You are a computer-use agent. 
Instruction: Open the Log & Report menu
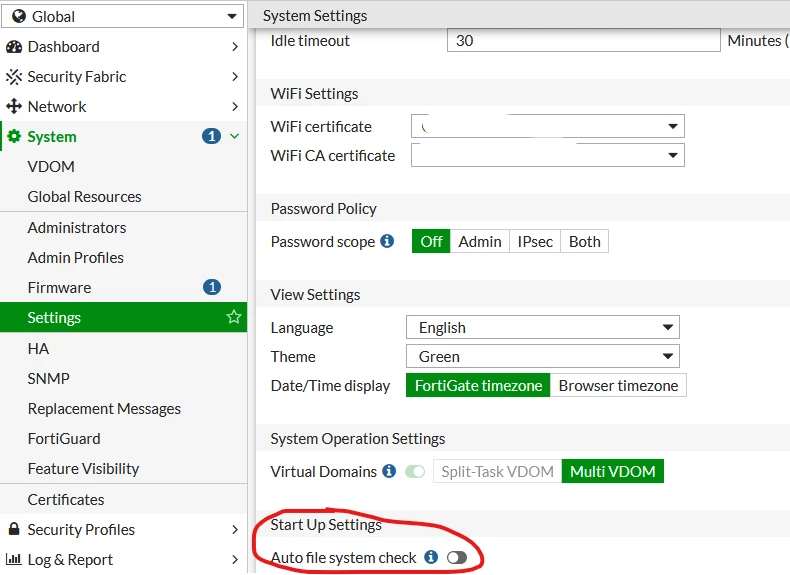tap(123, 559)
